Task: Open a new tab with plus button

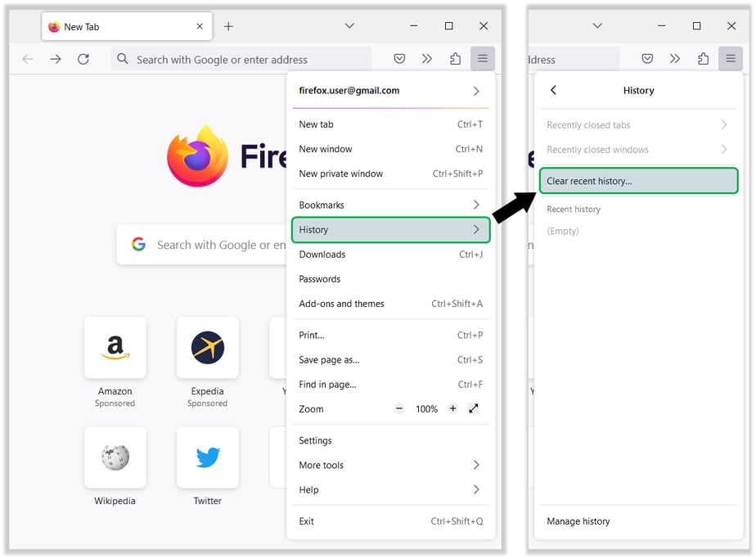Action: point(228,26)
